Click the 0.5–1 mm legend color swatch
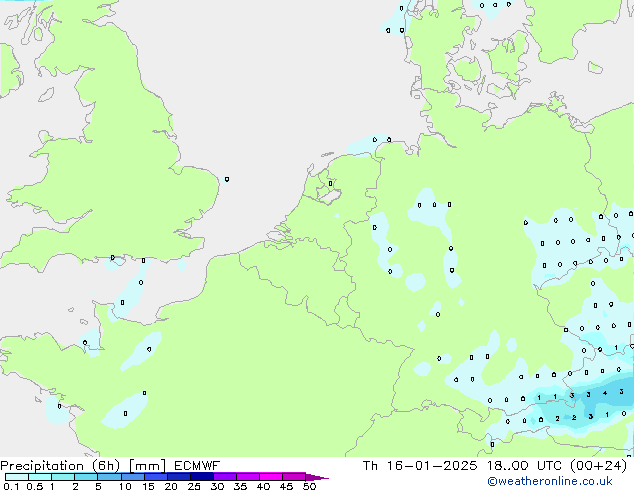Viewport: 634px width, 490px height. (40, 477)
